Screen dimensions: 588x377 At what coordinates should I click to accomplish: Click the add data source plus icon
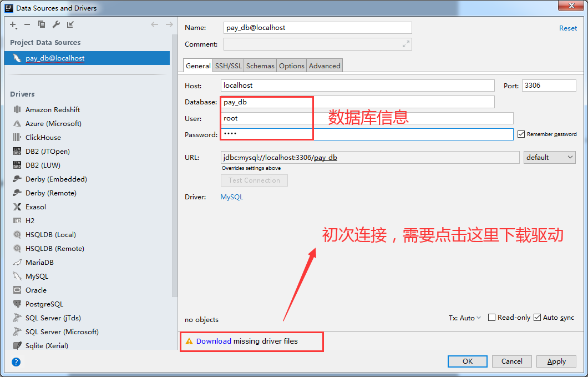click(13, 25)
